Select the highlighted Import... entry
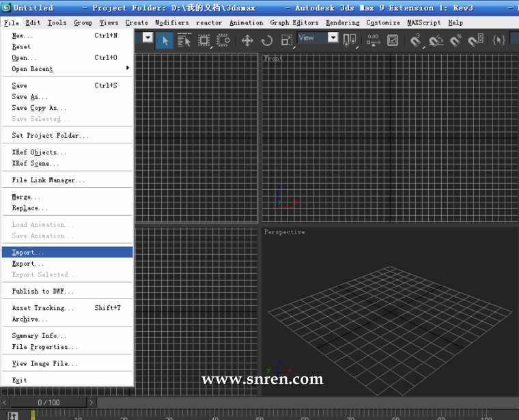 [x=68, y=252]
